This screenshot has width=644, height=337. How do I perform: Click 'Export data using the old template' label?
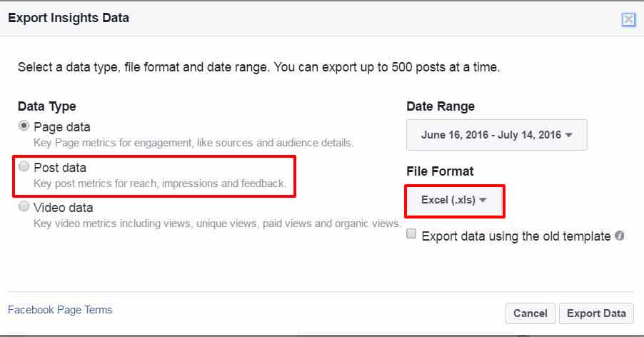pos(515,236)
